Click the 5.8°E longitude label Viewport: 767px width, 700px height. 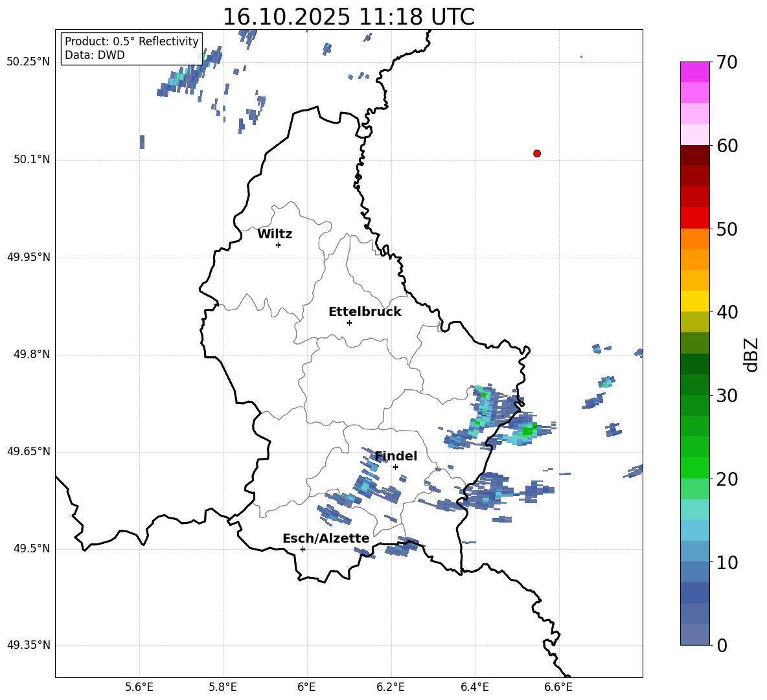(x=223, y=687)
